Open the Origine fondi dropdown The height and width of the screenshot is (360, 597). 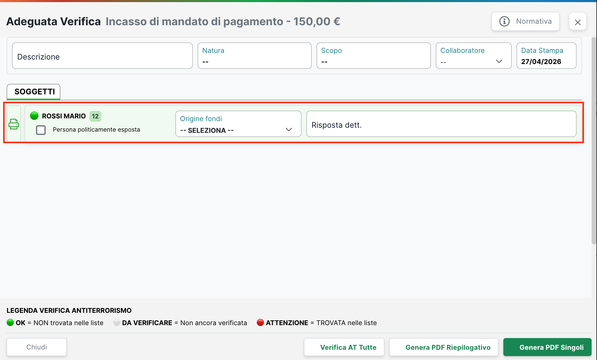point(238,124)
